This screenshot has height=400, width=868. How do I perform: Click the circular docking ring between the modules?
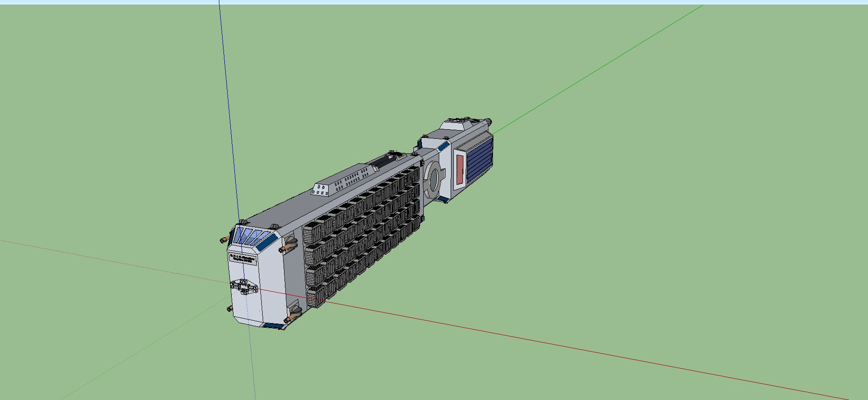(x=434, y=179)
